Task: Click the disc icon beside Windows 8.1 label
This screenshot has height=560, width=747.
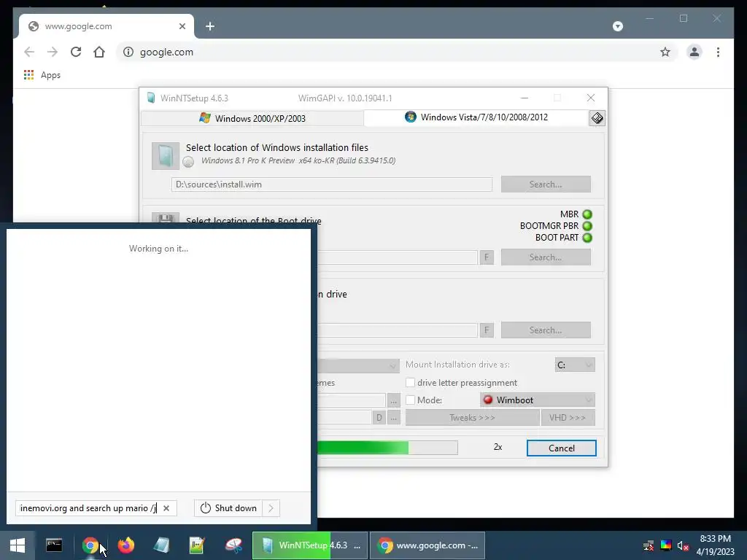Action: (188, 162)
